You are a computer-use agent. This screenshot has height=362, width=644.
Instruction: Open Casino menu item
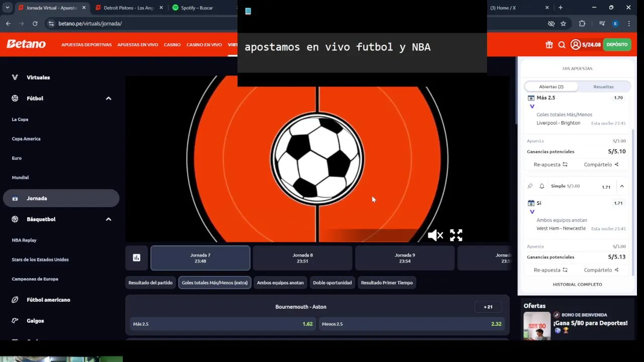point(172,45)
